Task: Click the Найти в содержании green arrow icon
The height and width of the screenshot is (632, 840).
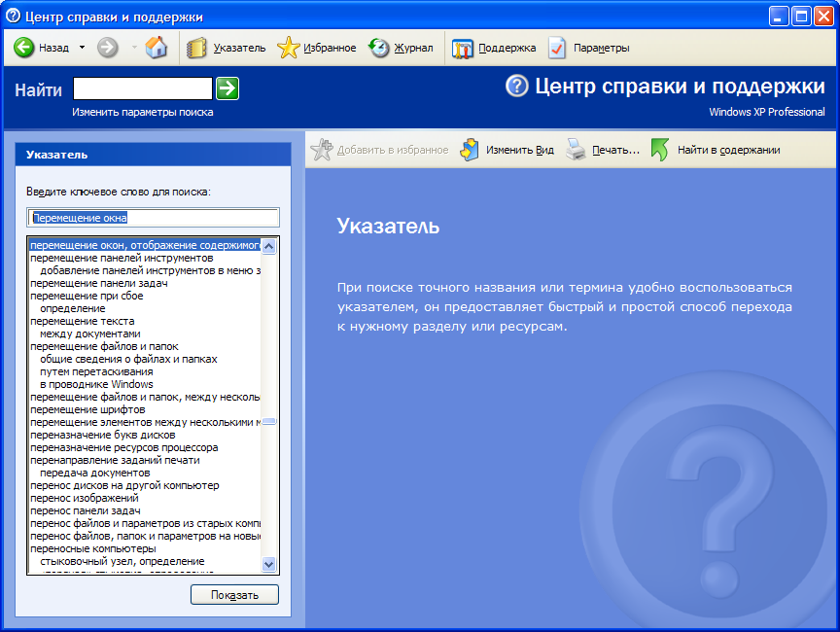Action: (660, 150)
